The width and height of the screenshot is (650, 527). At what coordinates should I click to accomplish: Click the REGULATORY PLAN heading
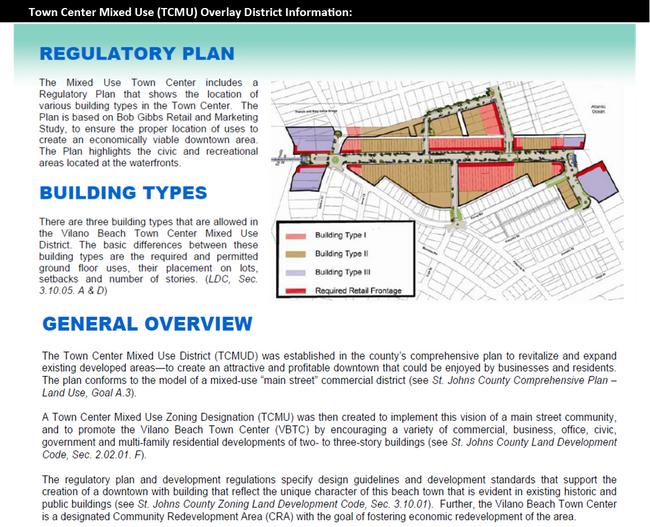(x=136, y=54)
